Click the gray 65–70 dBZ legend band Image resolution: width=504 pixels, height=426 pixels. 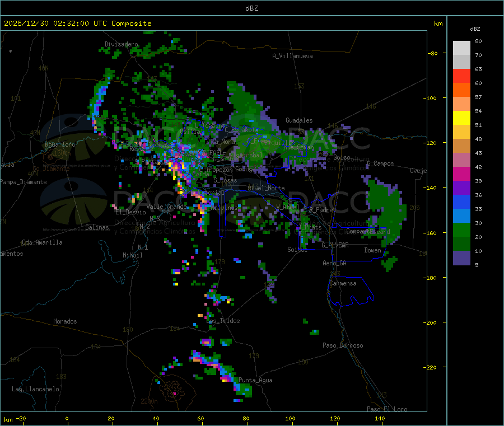461,62
